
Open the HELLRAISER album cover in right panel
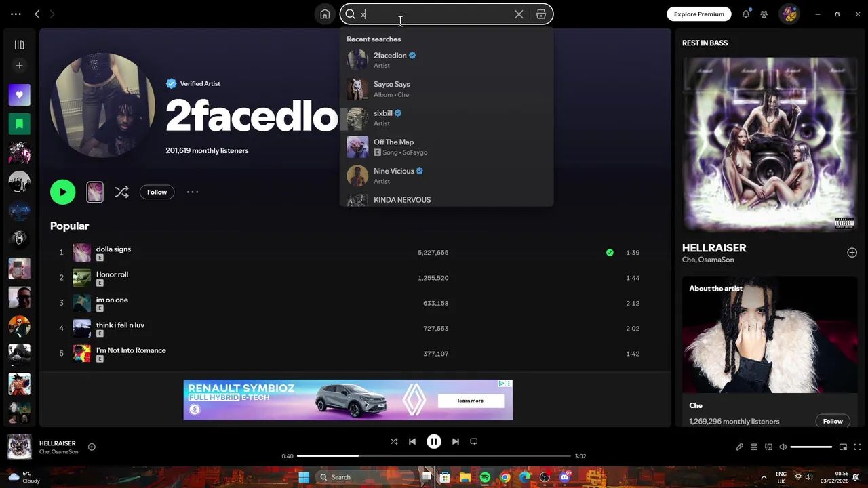(x=770, y=144)
